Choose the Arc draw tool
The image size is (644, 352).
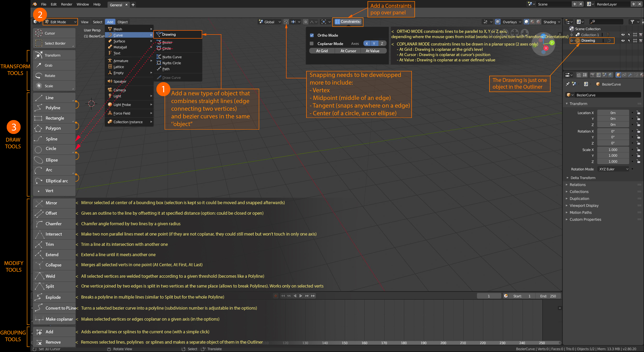click(54, 170)
